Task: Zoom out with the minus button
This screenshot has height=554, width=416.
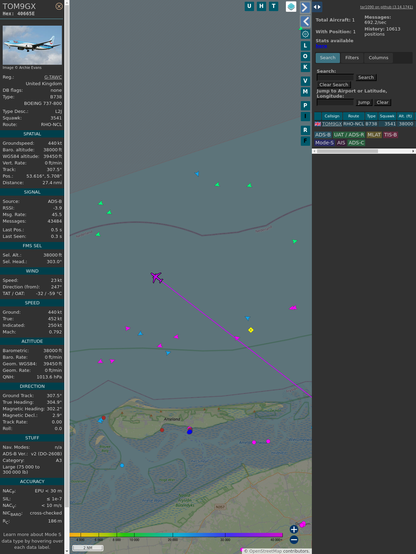Action: click(x=294, y=540)
